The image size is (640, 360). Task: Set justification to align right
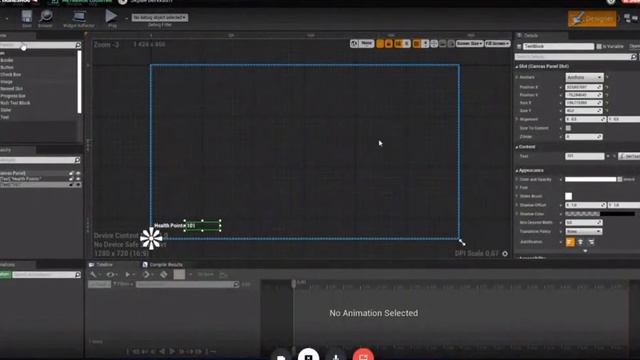[x=591, y=242]
